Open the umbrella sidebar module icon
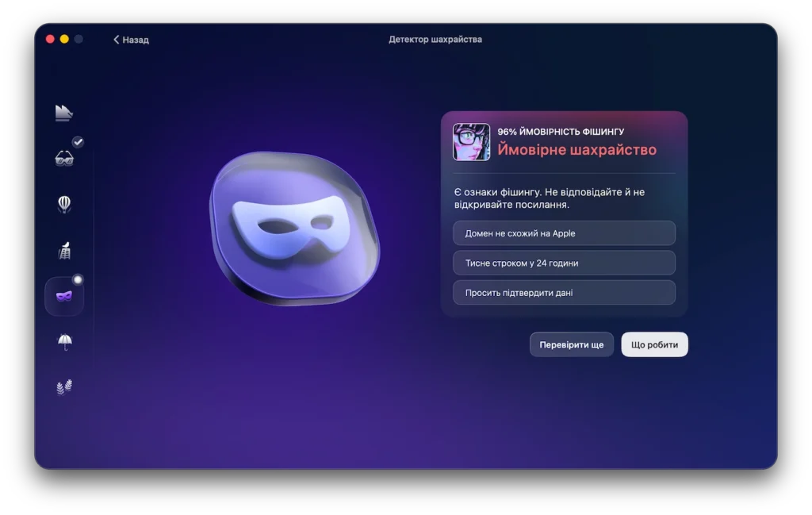 coord(64,342)
